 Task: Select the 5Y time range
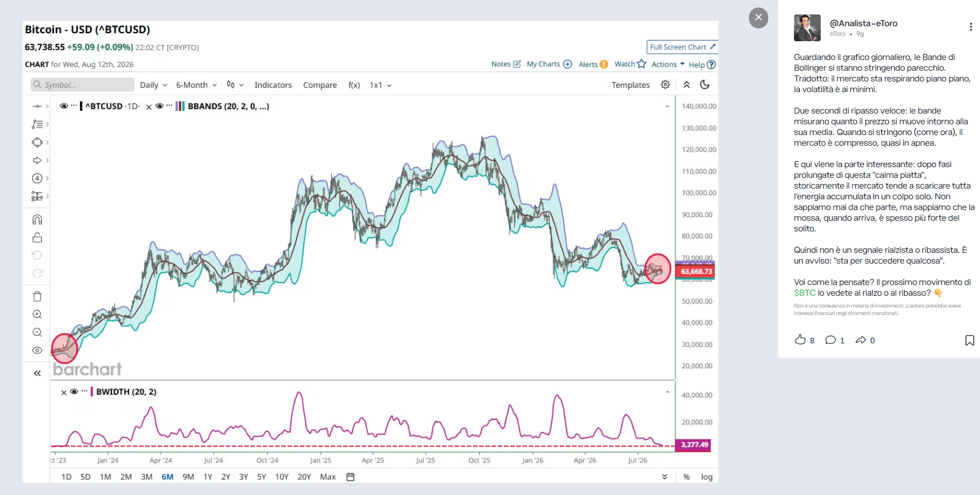[x=262, y=477]
